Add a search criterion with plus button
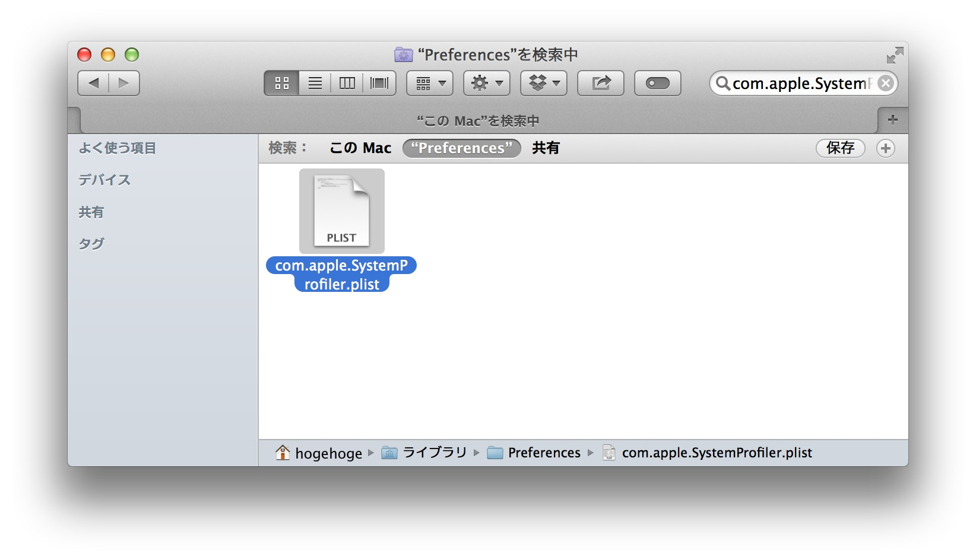Viewport: 976px width, 560px height. click(886, 148)
